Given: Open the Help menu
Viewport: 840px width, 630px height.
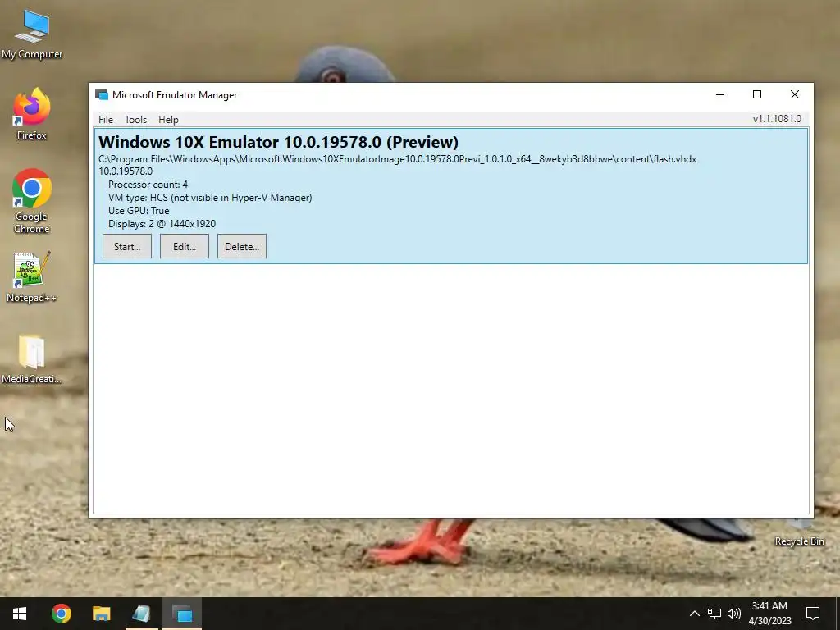Looking at the screenshot, I should (168, 120).
